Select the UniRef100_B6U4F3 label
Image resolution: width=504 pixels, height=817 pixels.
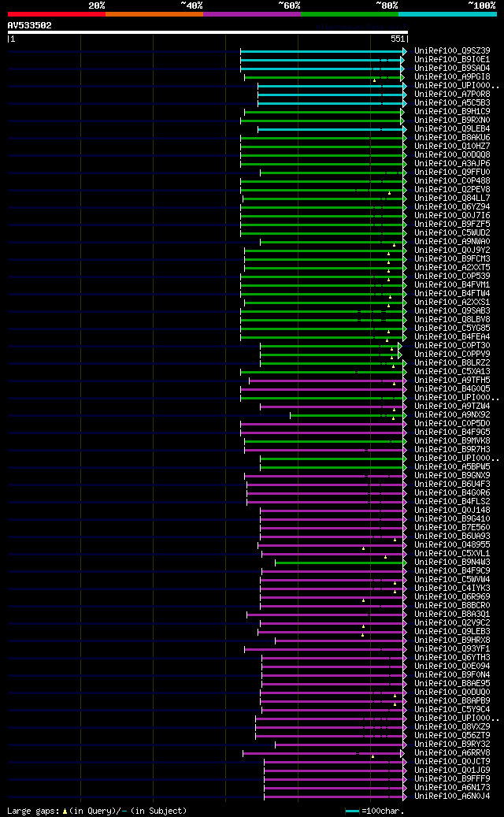[x=452, y=484]
